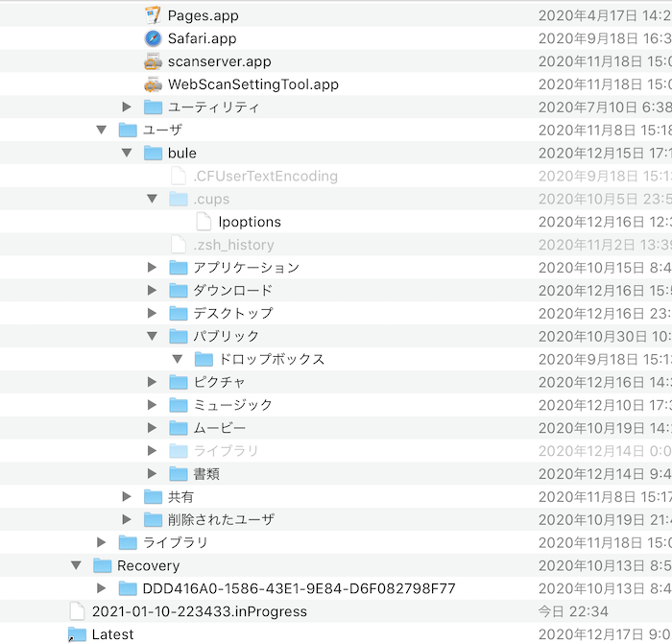
Task: Expand the 書類 folder
Action: tap(152, 473)
